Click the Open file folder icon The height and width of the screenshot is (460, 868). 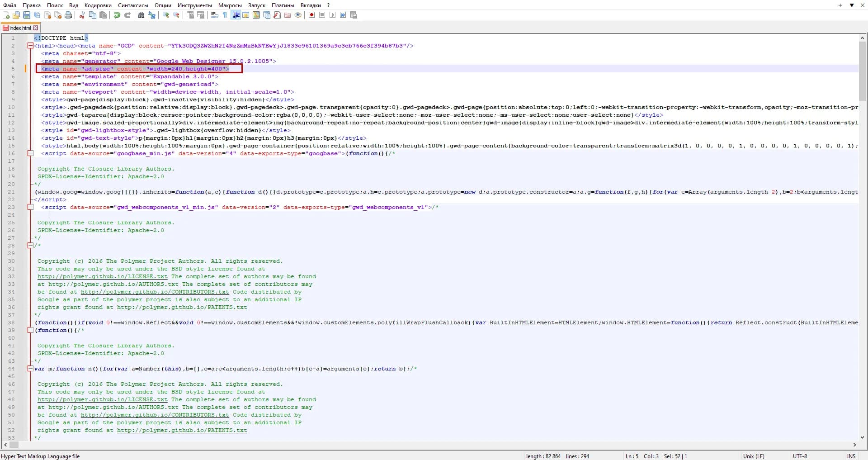point(16,15)
